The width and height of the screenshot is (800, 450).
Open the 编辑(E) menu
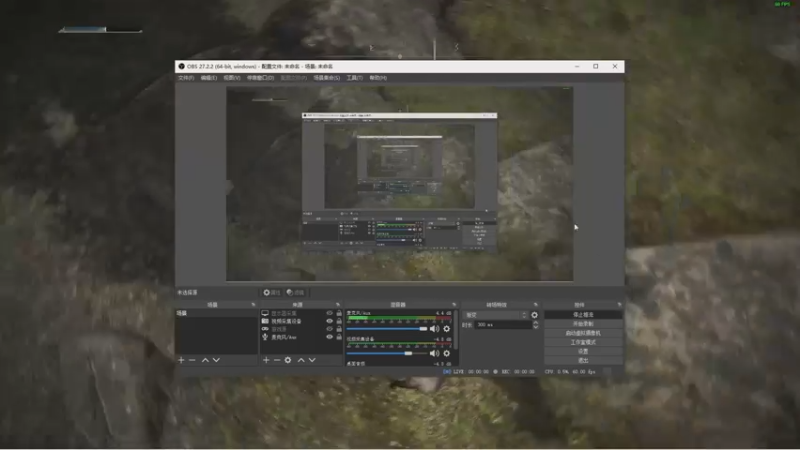click(x=209, y=78)
